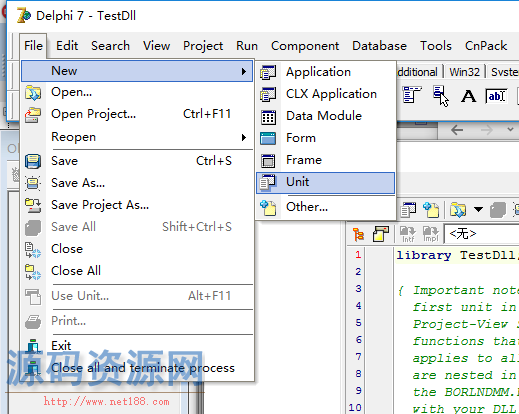The image size is (519, 414).
Task: Open the <无> procedure combo box
Action: point(482,234)
